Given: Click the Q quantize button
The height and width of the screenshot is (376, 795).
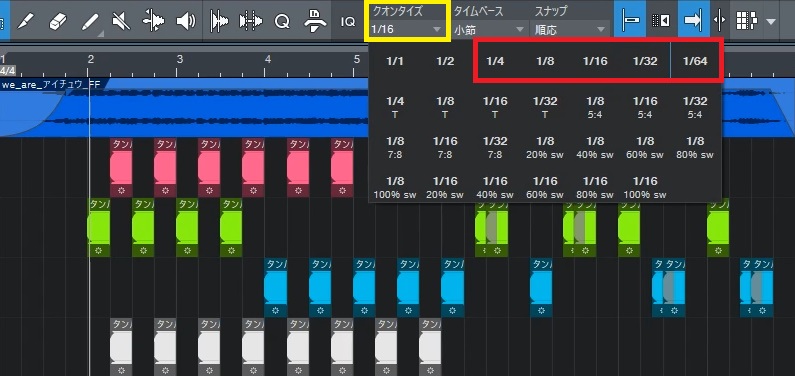Looking at the screenshot, I should [282, 21].
